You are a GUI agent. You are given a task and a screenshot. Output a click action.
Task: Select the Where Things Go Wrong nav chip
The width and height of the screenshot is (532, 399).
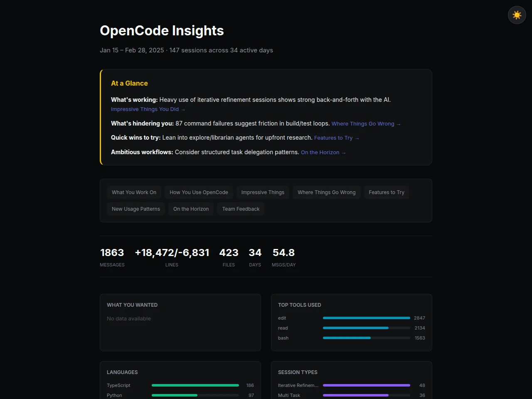tap(327, 192)
